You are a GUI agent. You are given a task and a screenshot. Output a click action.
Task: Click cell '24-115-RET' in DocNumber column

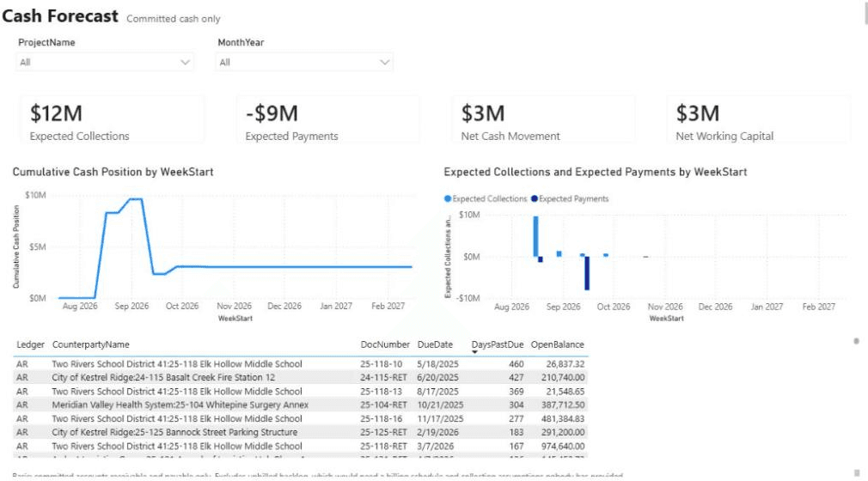383,377
